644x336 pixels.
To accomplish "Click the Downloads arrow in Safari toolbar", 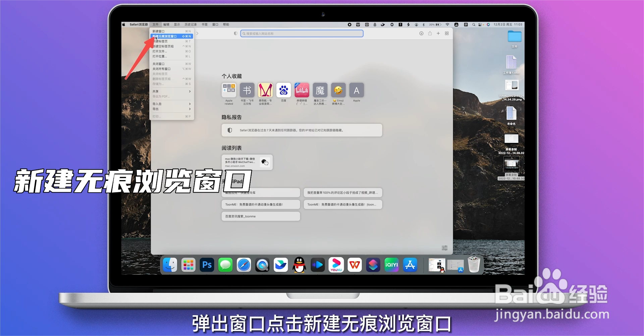I will tap(421, 33).
